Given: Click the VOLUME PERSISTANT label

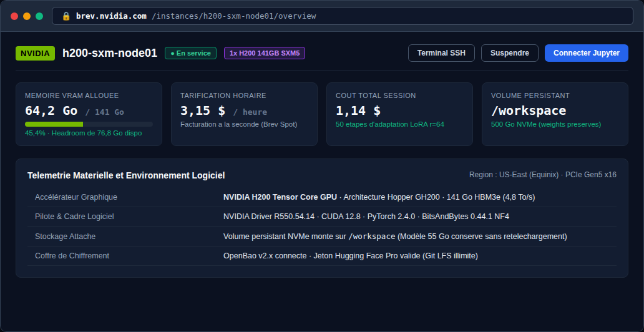Looking at the screenshot, I should point(530,95).
